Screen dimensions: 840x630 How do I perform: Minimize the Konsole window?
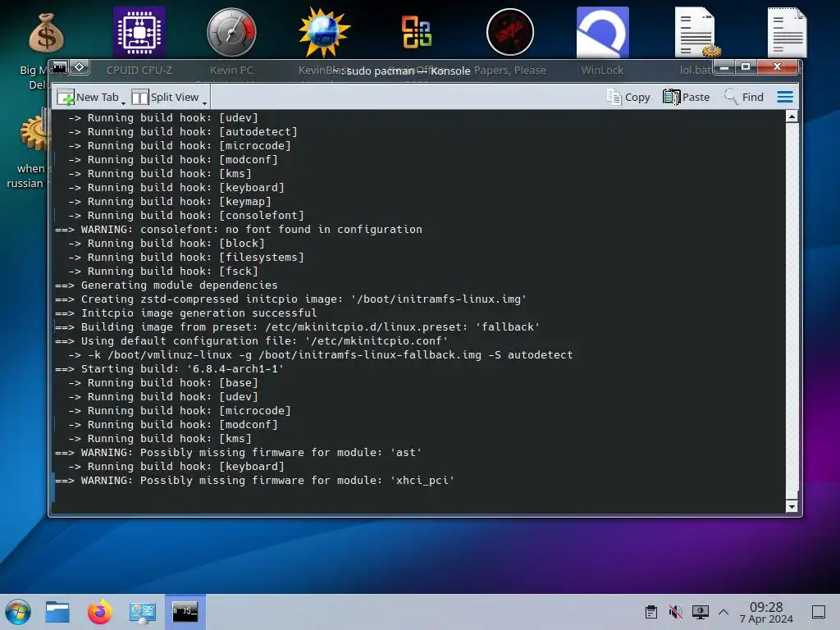point(724,67)
